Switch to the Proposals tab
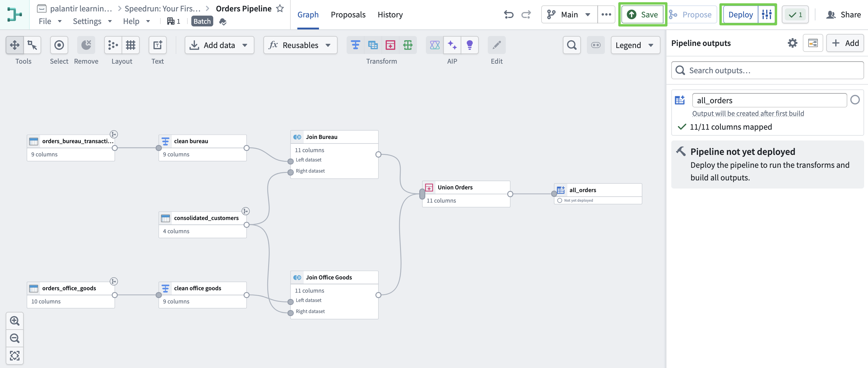Viewport: 868px width, 368px height. pyautogui.click(x=348, y=14)
